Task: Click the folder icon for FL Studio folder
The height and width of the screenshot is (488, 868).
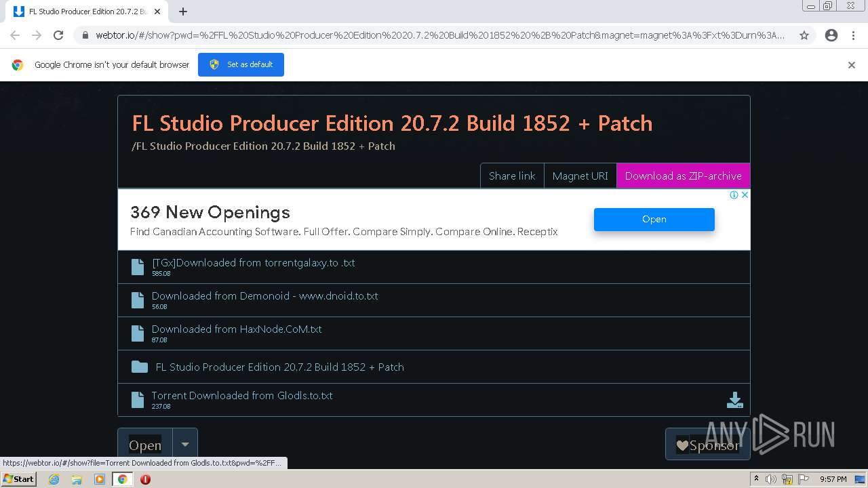Action: 140,367
